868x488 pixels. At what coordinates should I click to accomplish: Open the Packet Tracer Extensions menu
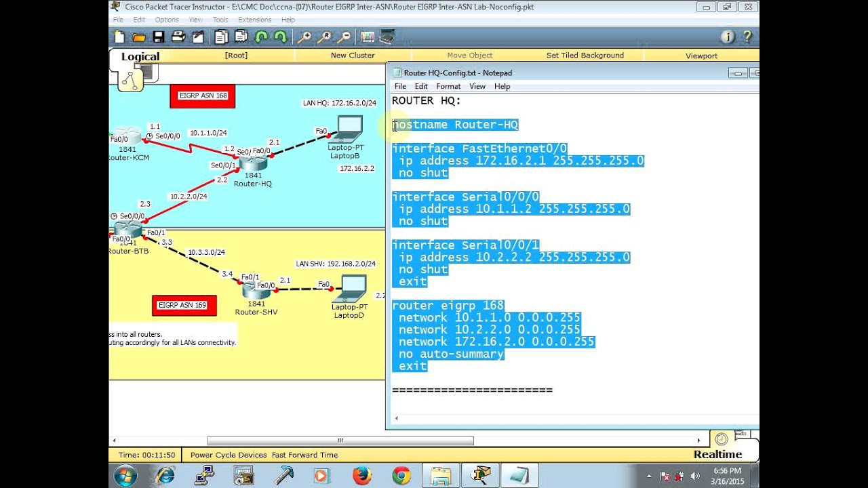coord(254,20)
